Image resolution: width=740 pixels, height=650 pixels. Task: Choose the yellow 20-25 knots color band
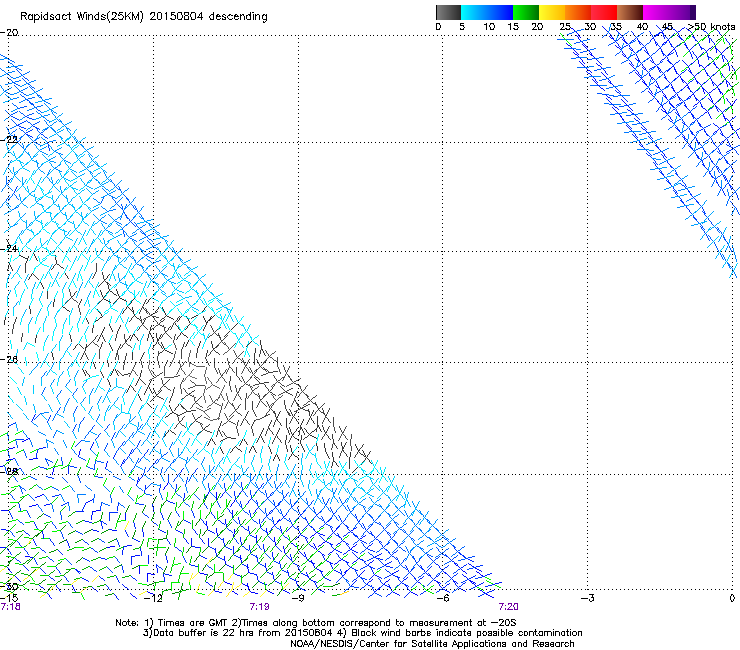(x=552, y=12)
